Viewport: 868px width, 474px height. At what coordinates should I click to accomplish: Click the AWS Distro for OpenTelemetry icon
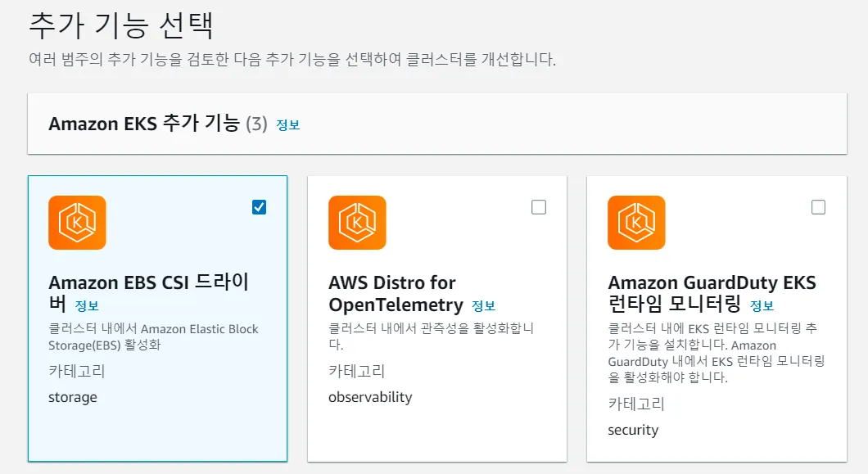pos(357,223)
